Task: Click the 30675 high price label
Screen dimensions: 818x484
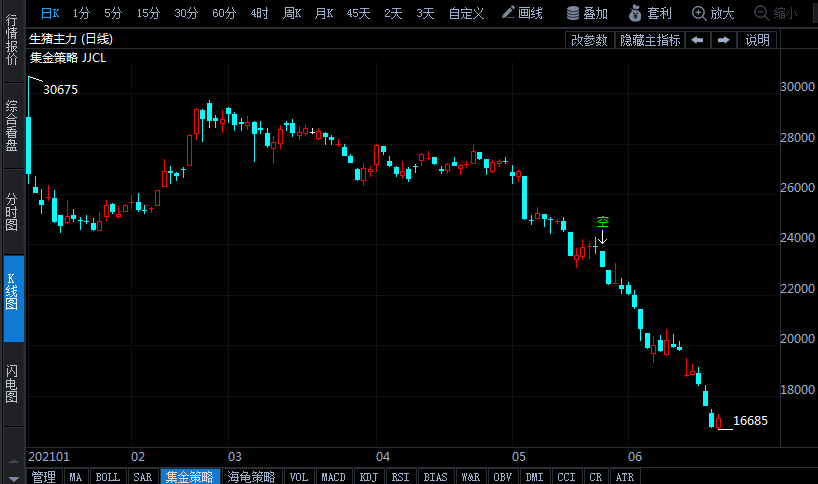Action: coord(61,90)
